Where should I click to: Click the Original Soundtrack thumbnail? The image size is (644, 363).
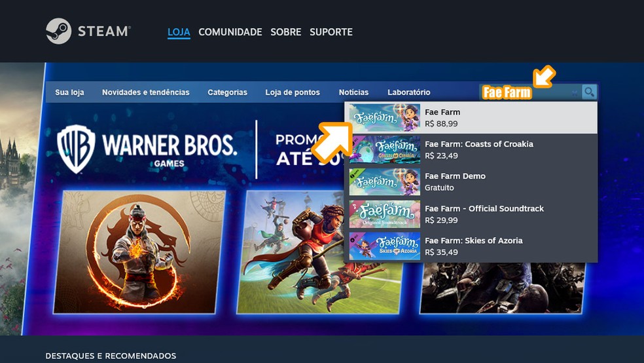point(384,214)
